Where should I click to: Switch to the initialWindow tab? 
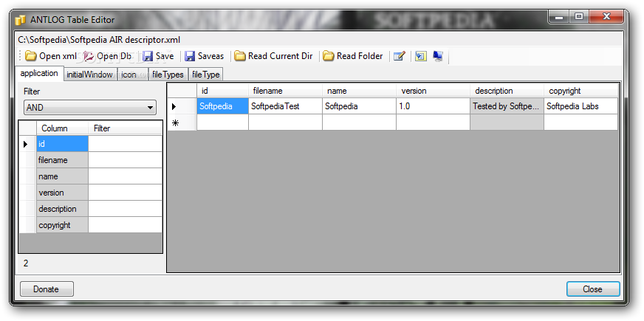90,75
